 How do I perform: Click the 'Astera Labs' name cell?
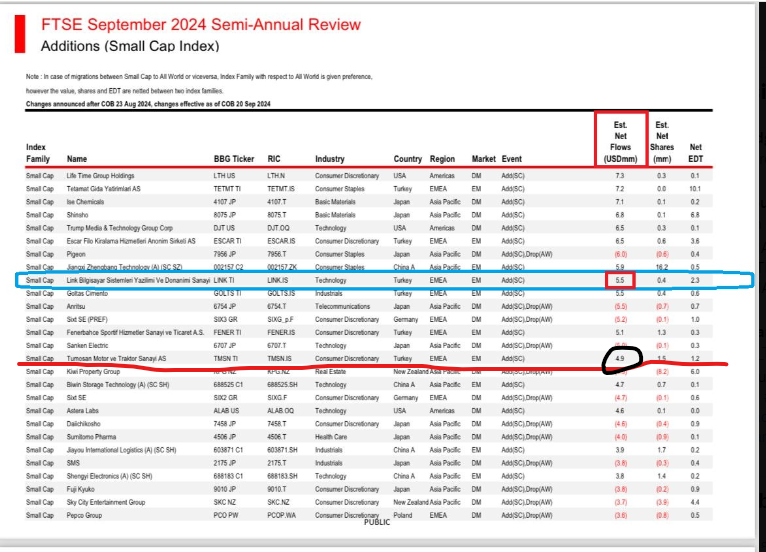[x=83, y=411]
